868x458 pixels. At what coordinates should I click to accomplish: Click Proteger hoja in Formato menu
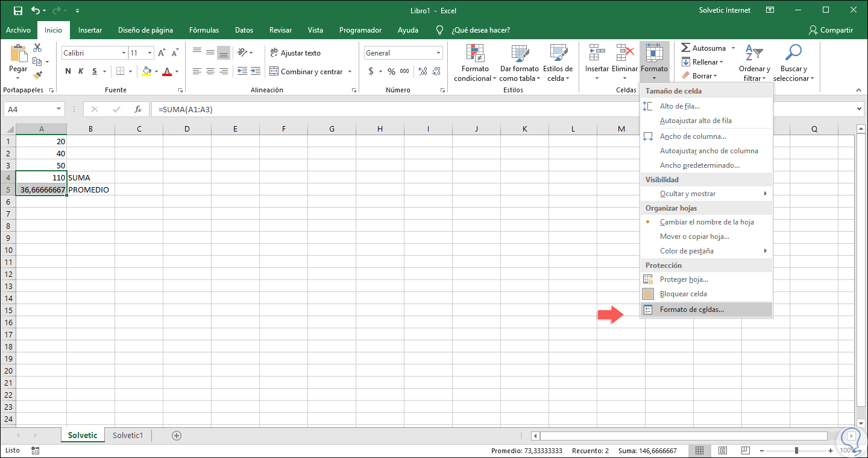pyautogui.click(x=706, y=279)
